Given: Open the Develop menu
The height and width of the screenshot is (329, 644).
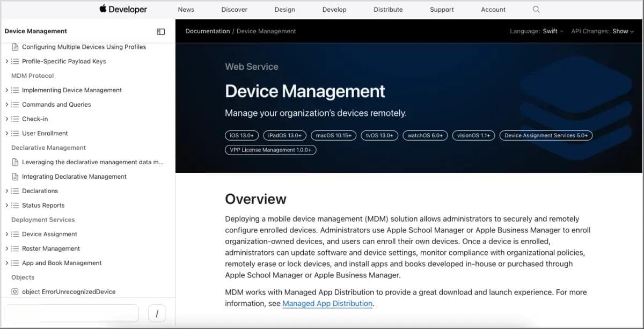Looking at the screenshot, I should pyautogui.click(x=334, y=10).
